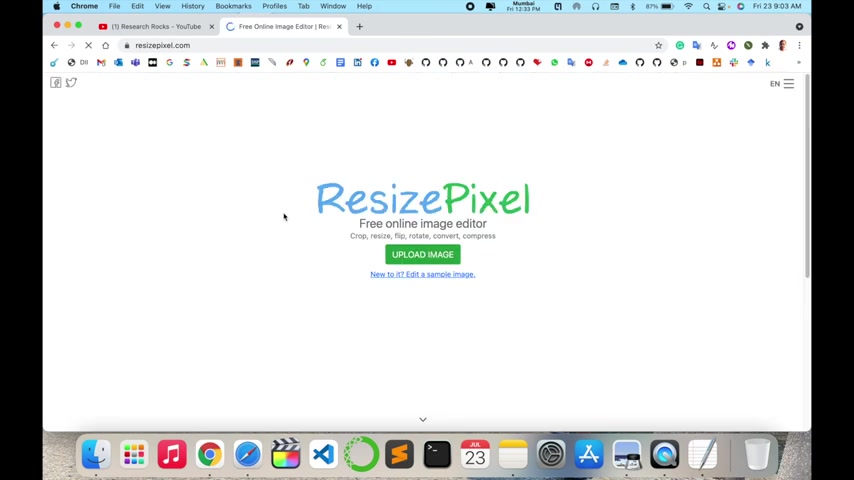Show hidden bookmarks with double chevron
Image resolution: width=854 pixels, height=480 pixels.
798,63
